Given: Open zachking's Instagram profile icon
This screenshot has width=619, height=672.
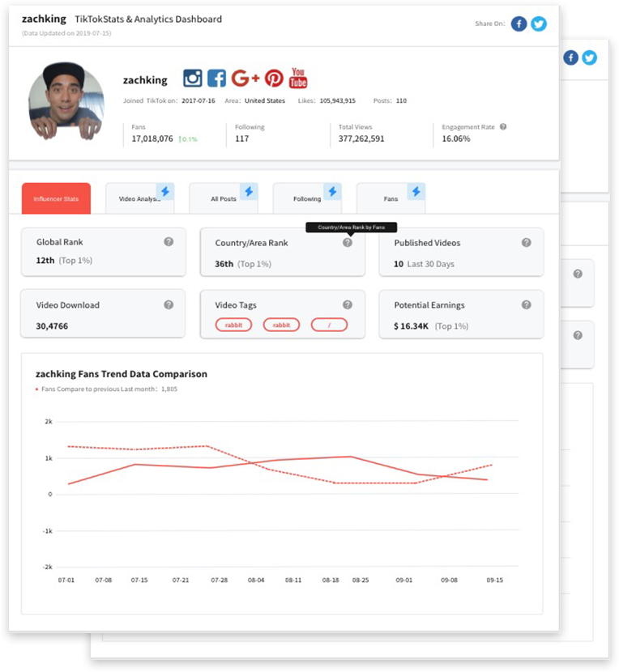Looking at the screenshot, I should click(x=193, y=78).
